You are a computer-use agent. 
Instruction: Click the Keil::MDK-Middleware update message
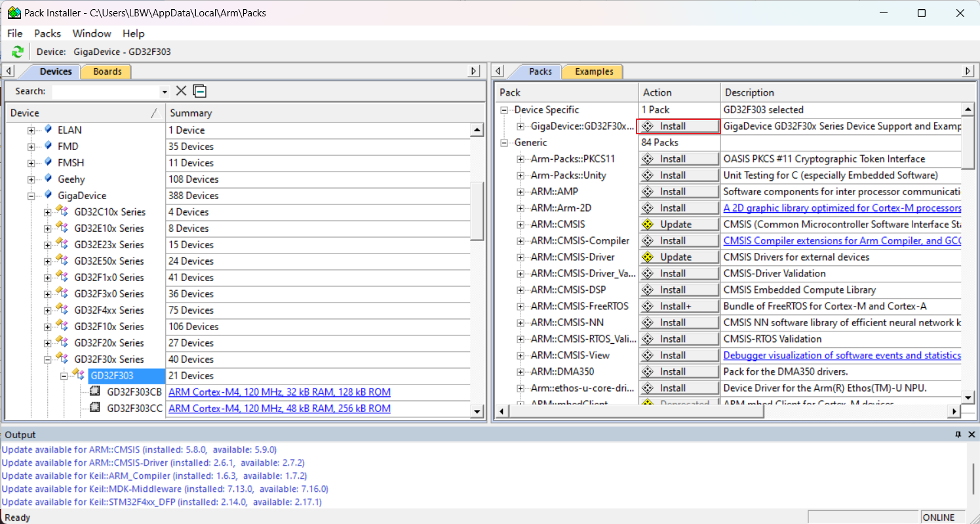(165, 489)
